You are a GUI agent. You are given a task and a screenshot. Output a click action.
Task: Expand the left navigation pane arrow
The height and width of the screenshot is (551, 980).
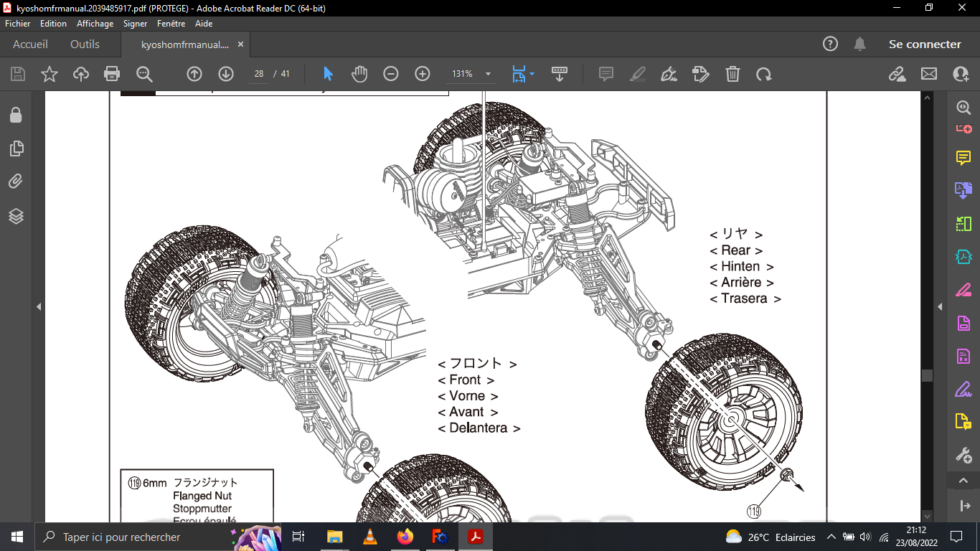[39, 307]
